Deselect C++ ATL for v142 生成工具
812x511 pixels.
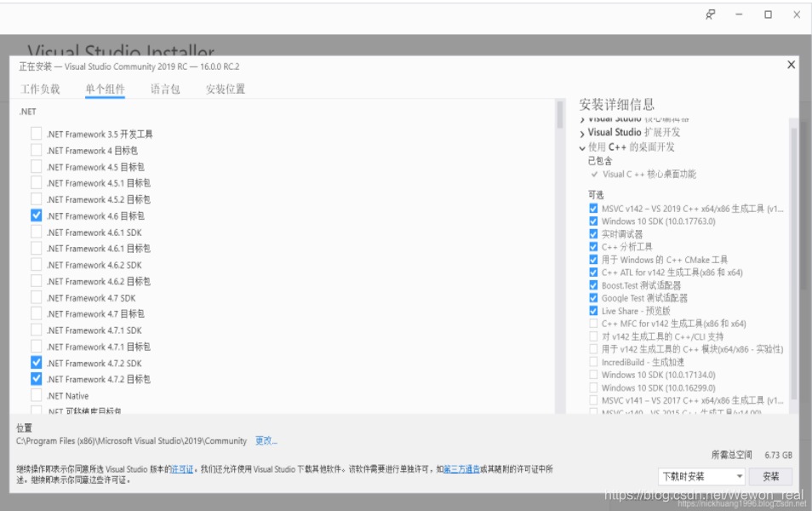[593, 272]
